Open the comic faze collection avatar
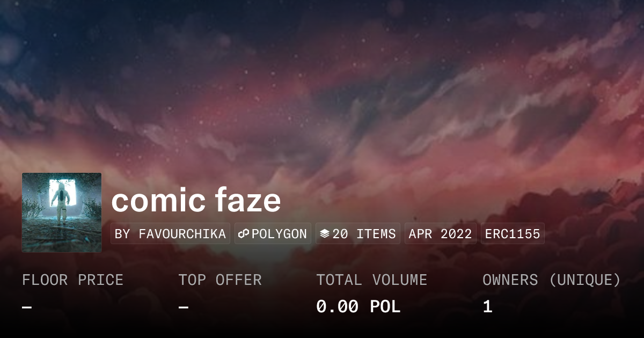Image resolution: width=644 pixels, height=338 pixels. pos(62,212)
